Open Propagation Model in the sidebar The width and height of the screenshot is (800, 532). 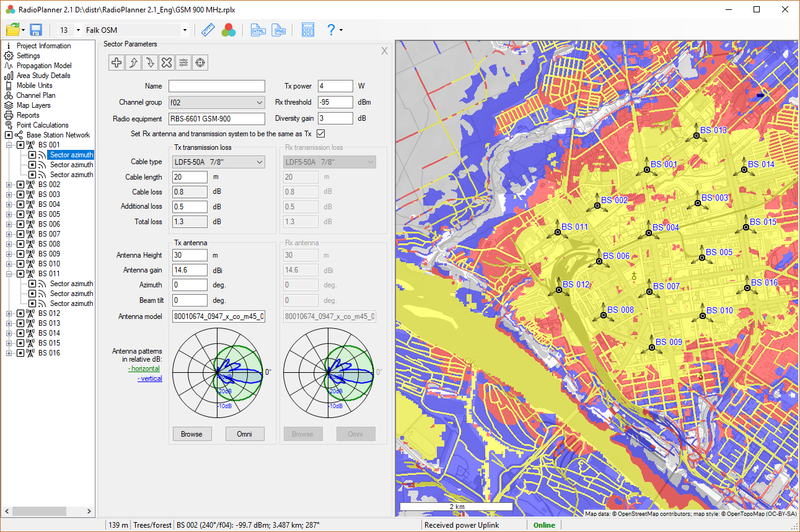43,66
